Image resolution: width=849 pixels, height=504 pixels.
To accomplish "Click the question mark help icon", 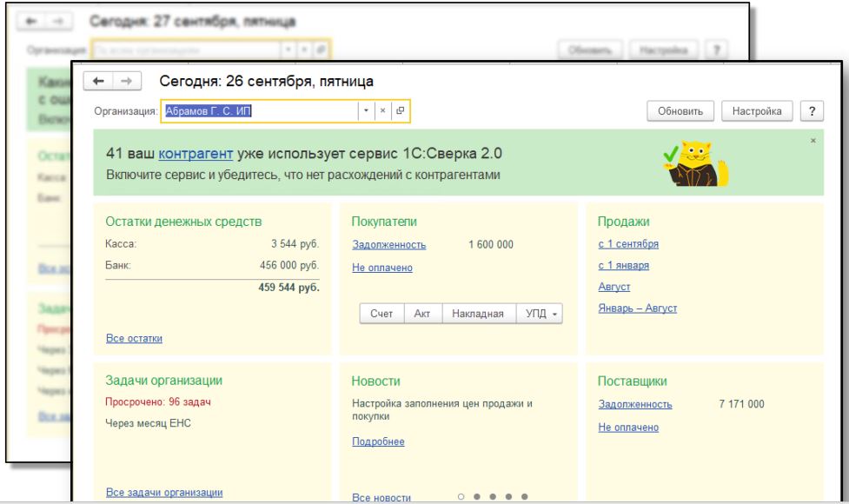I will (x=813, y=109).
